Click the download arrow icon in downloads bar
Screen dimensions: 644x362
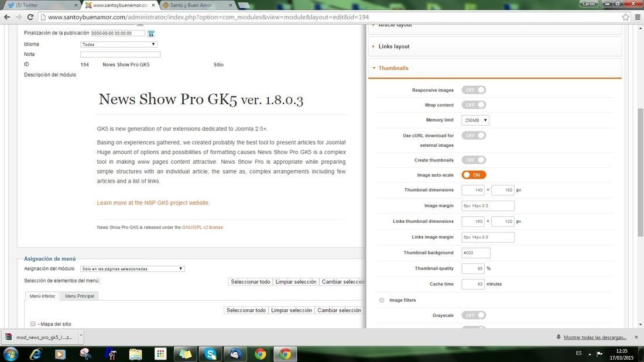tap(559, 337)
